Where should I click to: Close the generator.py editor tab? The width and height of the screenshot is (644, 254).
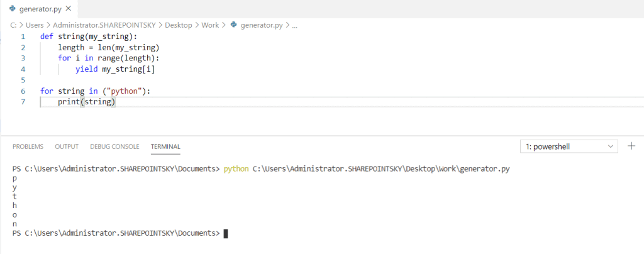pos(68,9)
